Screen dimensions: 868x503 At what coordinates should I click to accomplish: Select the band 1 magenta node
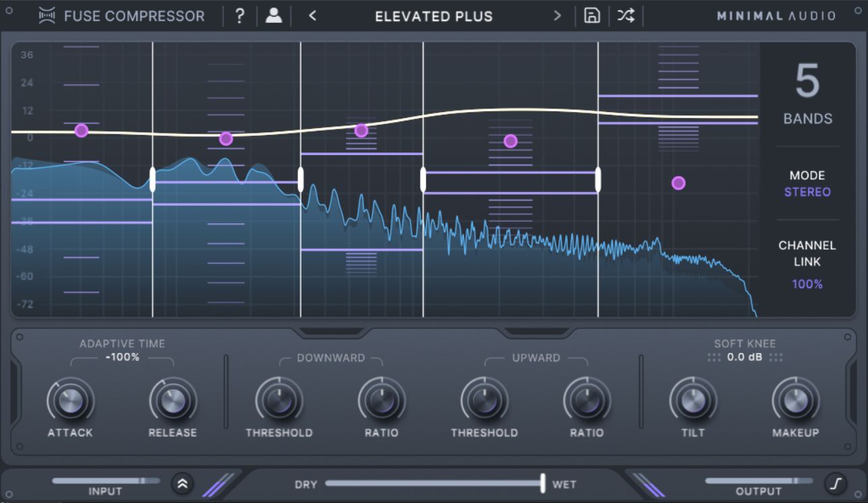[82, 131]
